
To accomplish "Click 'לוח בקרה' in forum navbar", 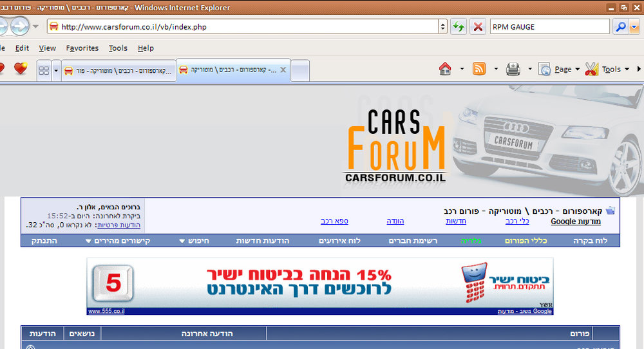I will click(590, 241).
